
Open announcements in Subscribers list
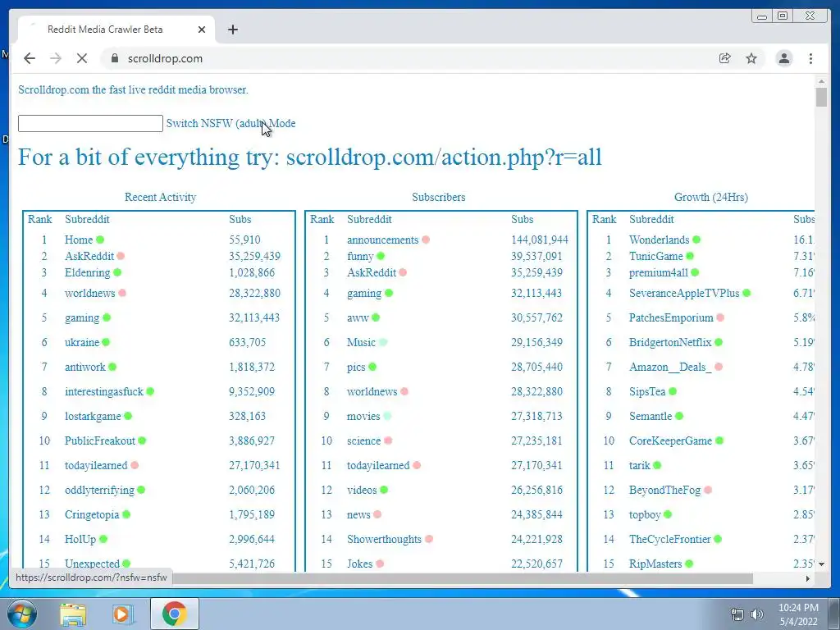(x=382, y=240)
